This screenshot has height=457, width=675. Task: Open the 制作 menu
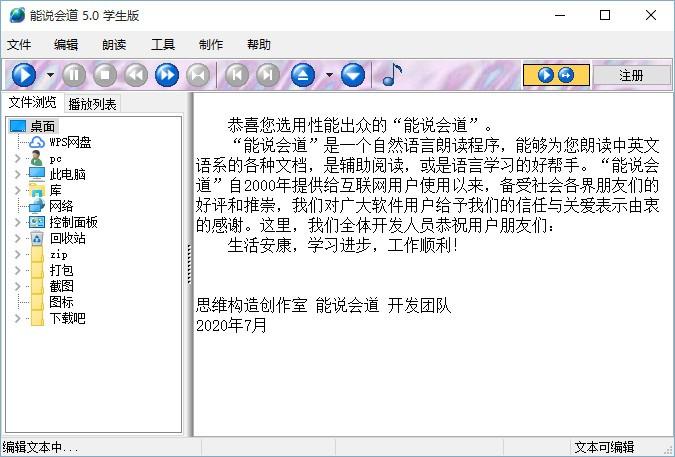tap(211, 44)
